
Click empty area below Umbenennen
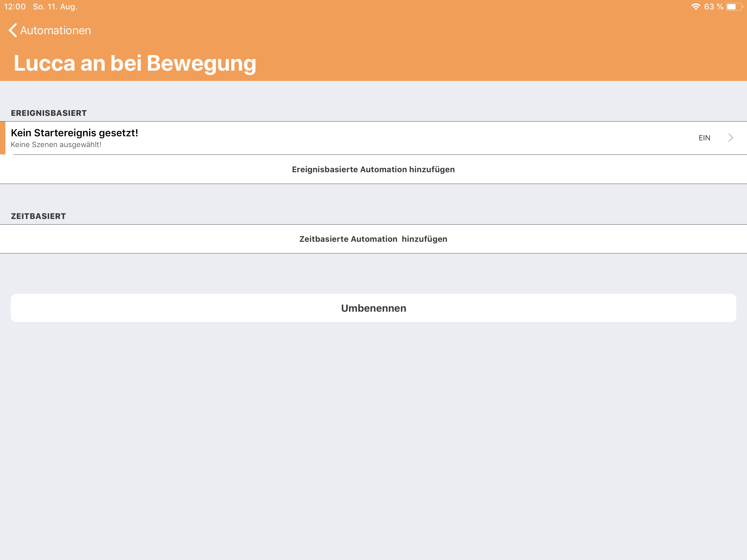373,439
